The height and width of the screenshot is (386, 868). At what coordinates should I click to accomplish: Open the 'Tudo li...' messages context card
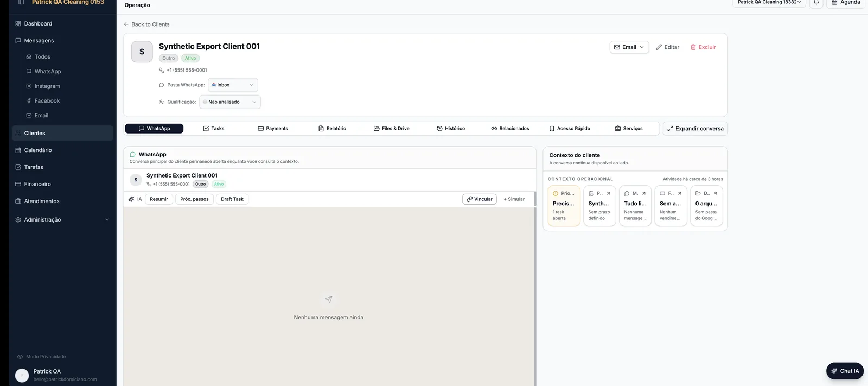(x=635, y=206)
